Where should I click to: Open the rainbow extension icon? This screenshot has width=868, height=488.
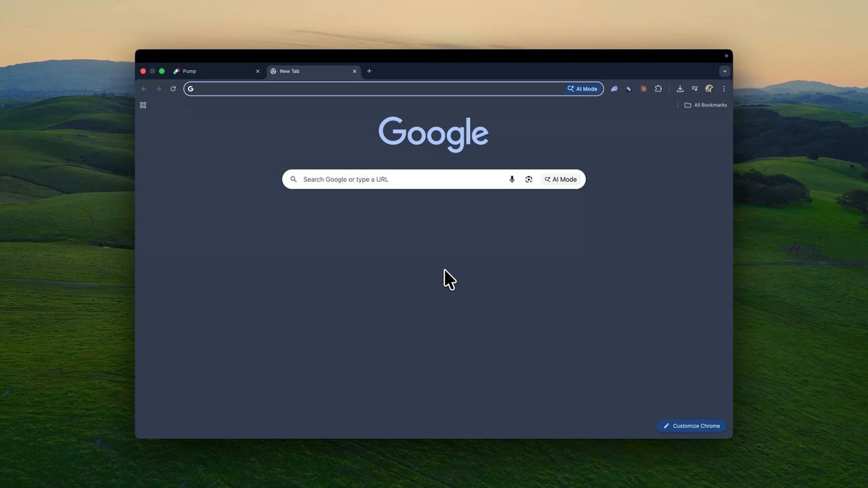coord(629,89)
